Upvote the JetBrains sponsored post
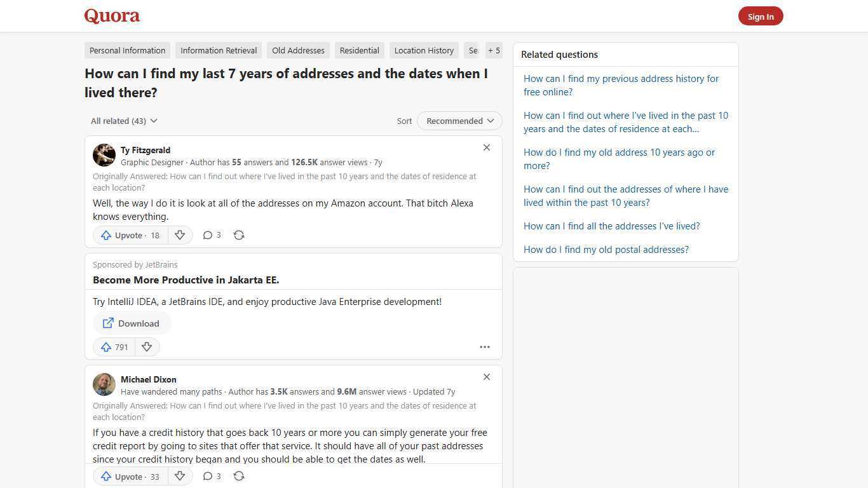Screen dimensions: 868x488 (114, 347)
